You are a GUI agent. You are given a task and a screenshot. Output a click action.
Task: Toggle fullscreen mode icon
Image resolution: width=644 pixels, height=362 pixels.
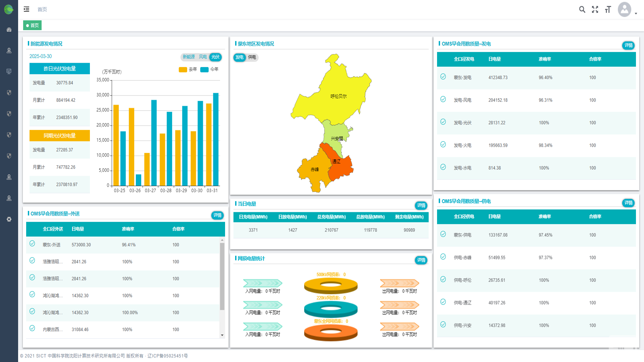coord(595,9)
